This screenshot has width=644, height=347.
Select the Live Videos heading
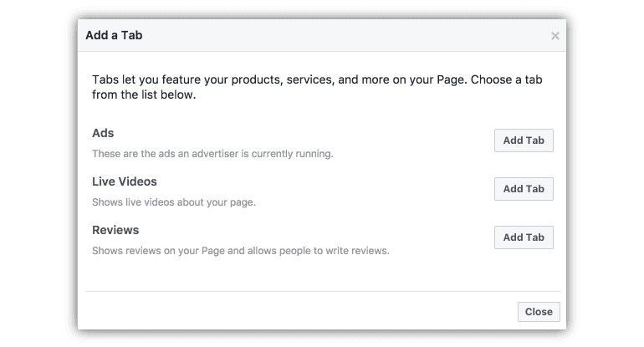[125, 181]
